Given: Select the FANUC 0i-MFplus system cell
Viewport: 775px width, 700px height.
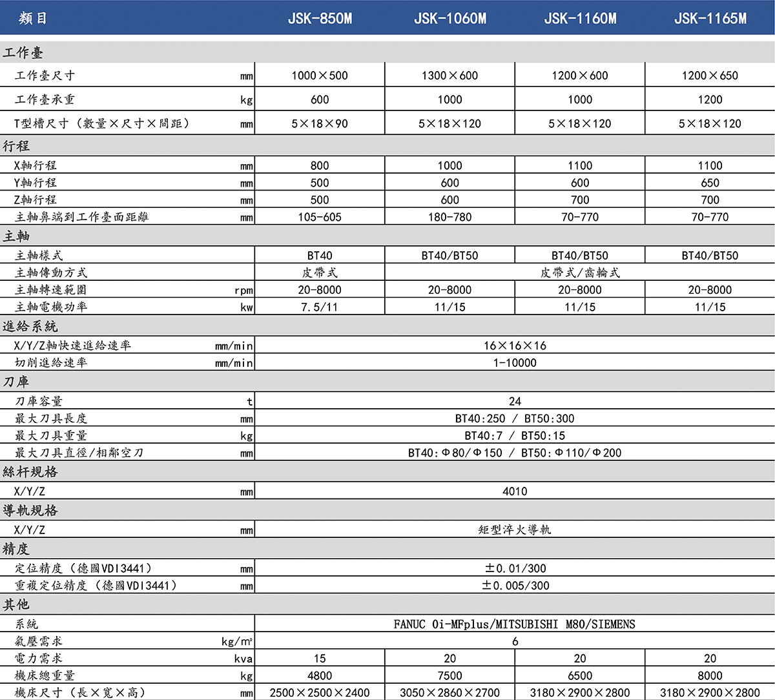Looking at the screenshot, I should pos(515,624).
